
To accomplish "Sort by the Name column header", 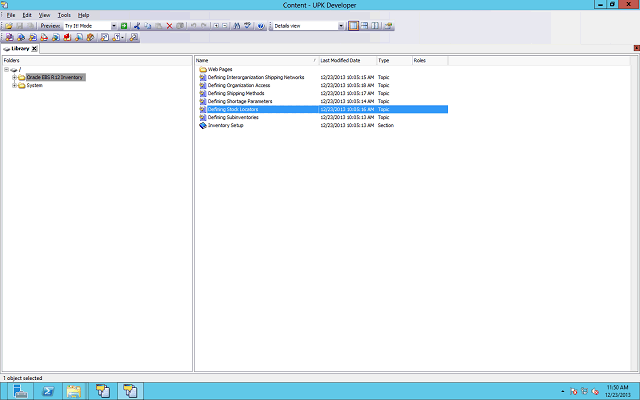I will [255, 60].
